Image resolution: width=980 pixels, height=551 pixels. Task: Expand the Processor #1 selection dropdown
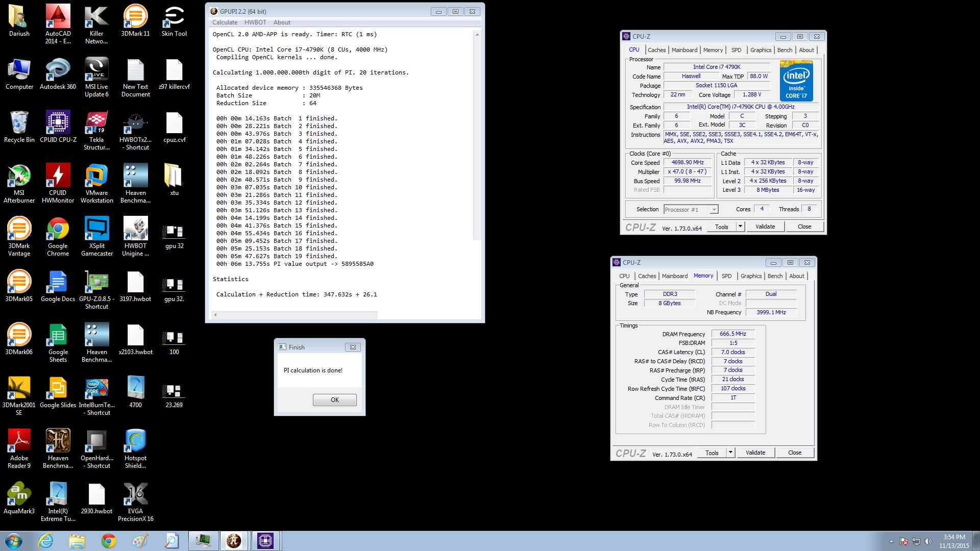point(714,210)
